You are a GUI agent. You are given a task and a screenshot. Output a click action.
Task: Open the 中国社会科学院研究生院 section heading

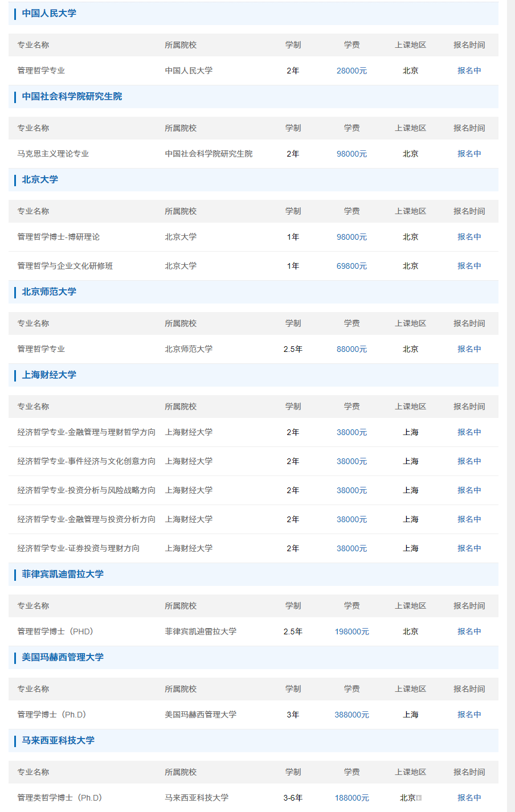[72, 96]
